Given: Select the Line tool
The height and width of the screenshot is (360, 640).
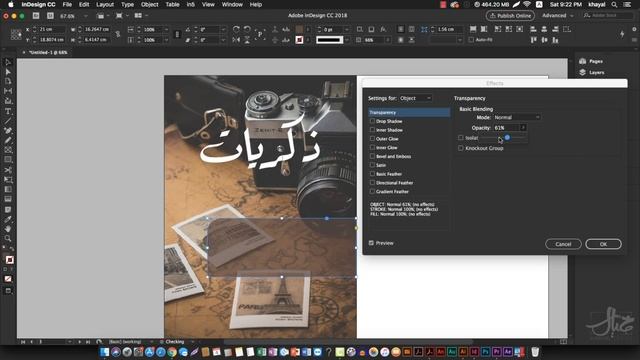Looking at the screenshot, I should pos(8,121).
